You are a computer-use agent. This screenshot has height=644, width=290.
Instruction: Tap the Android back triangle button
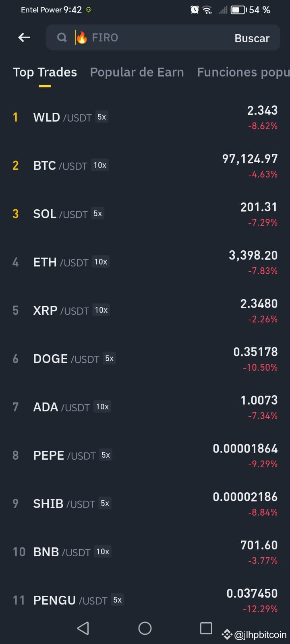(x=83, y=628)
